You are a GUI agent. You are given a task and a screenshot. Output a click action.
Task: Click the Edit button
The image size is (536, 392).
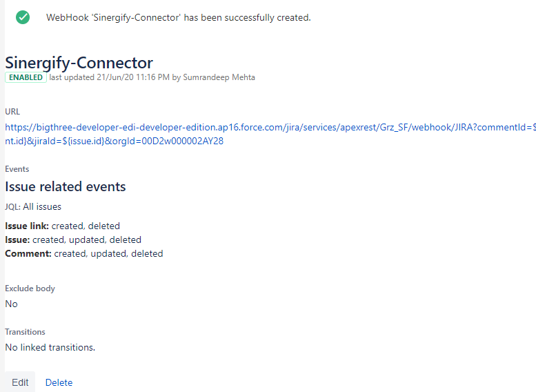(x=20, y=382)
